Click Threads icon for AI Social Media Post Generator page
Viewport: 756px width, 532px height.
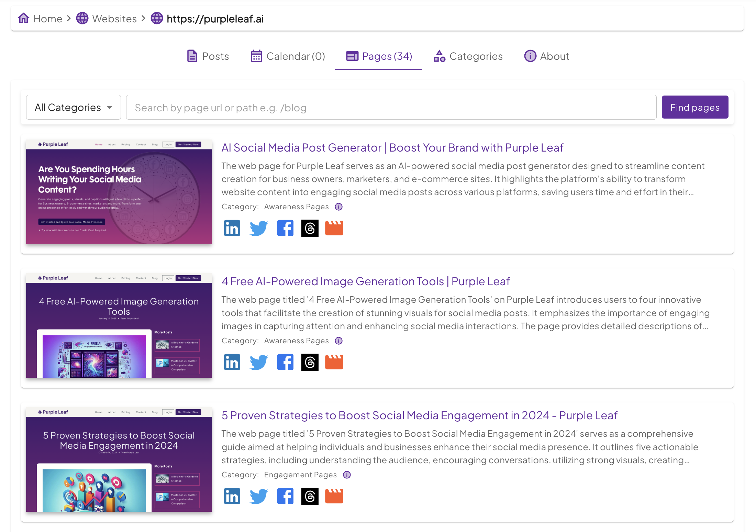pyautogui.click(x=310, y=228)
